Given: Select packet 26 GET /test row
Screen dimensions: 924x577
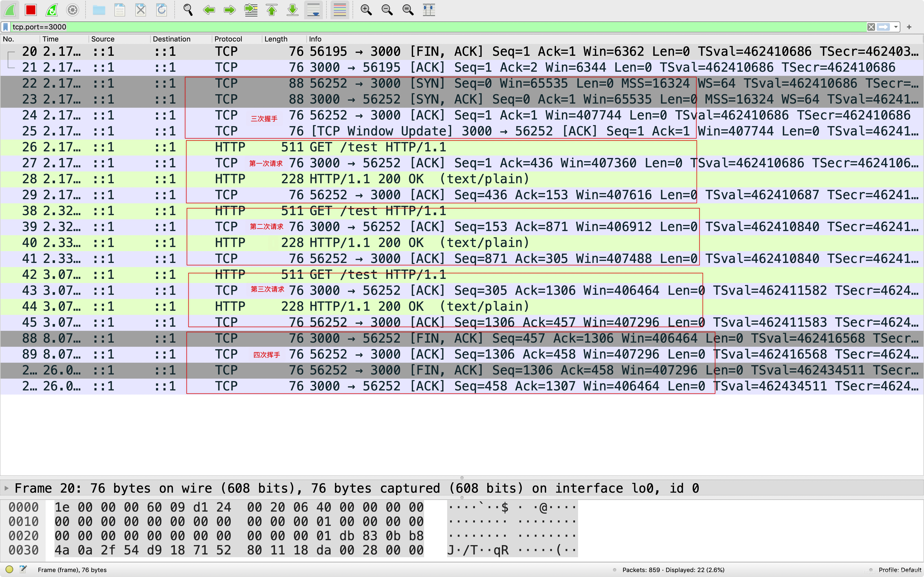Looking at the screenshot, I should (x=363, y=147).
